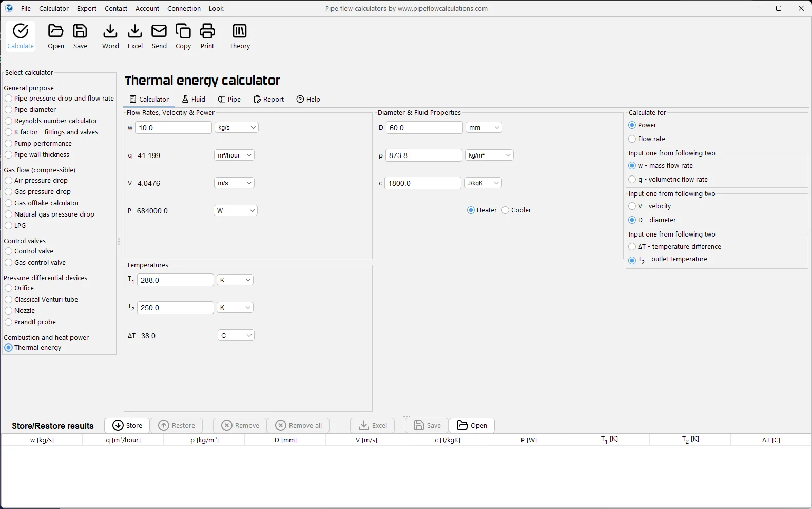Screen dimensions: 812x509
Task: Open the ΔT unit dropdown showing C
Action: coord(236,336)
